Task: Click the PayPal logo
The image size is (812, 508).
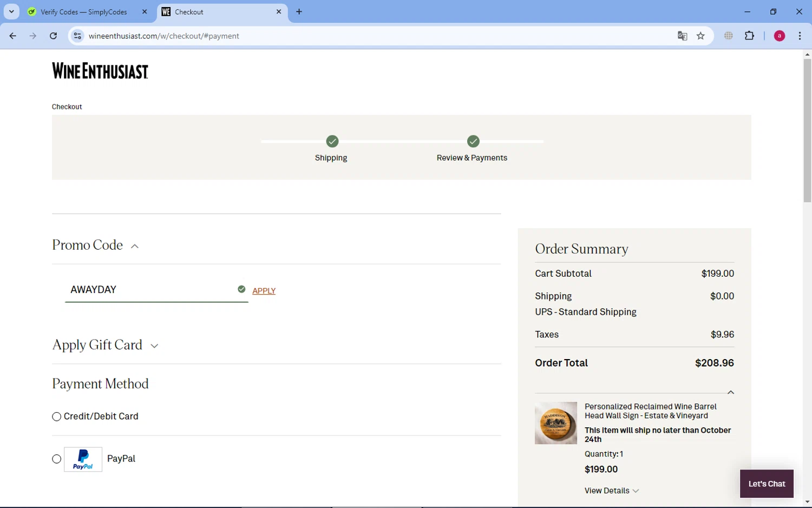Action: tap(83, 459)
